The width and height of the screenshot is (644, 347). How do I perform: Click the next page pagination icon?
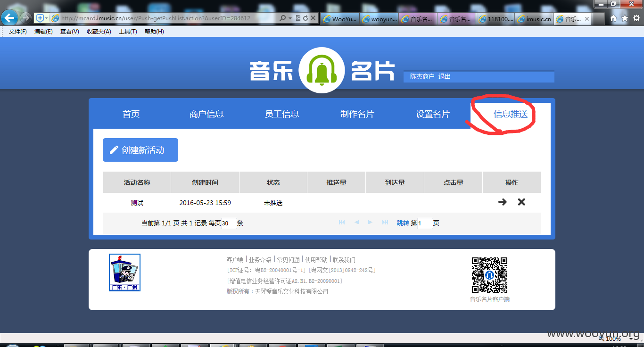coord(371,223)
